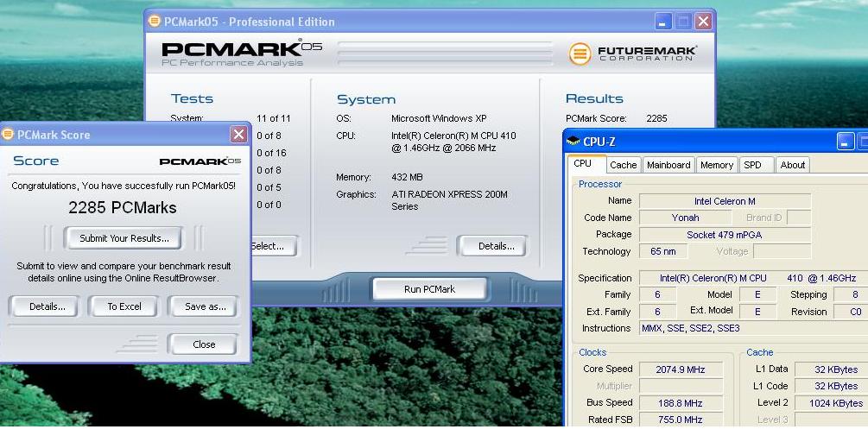
Task: Click PCMark Score dialog title icon
Action: 8,134
